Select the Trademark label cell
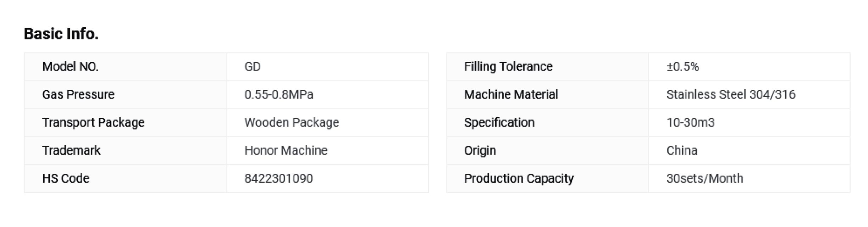The image size is (868, 227). [126, 151]
